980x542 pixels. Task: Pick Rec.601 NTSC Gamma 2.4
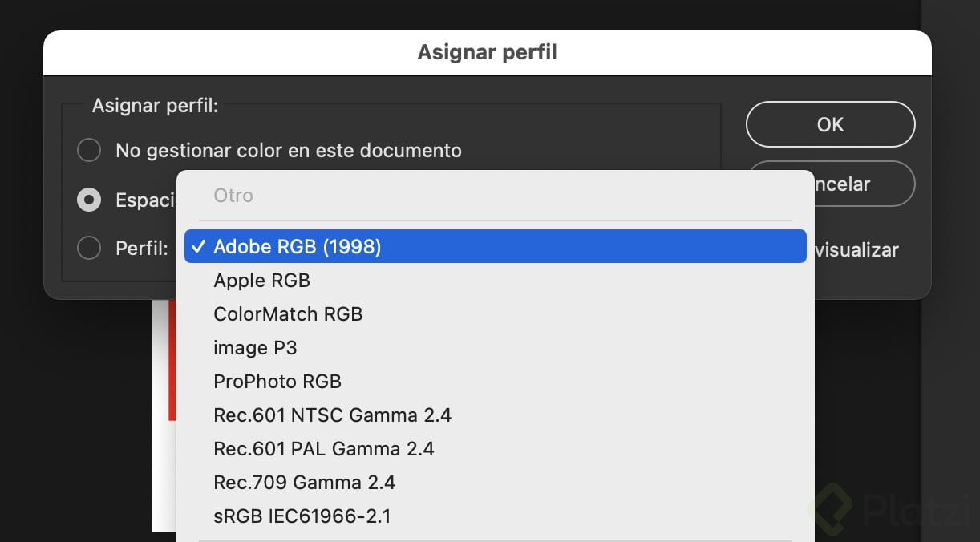(x=332, y=415)
